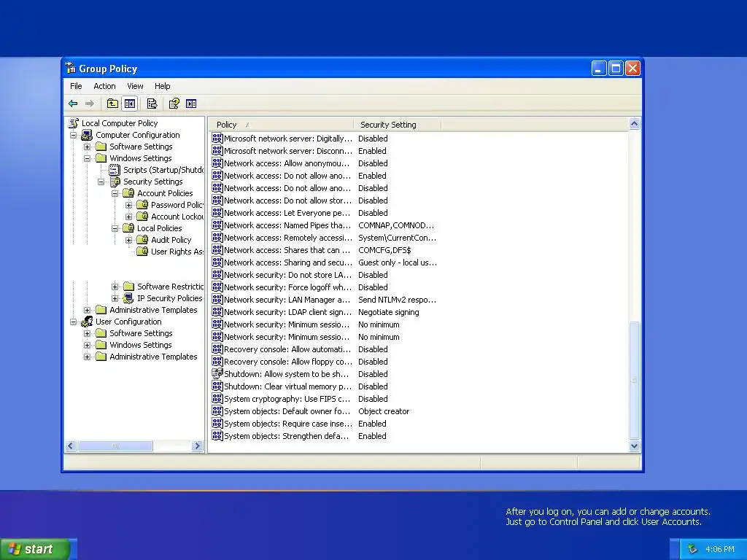Viewport: 747px width, 560px height.
Task: Expand the IP Security Policies node
Action: [x=115, y=298]
